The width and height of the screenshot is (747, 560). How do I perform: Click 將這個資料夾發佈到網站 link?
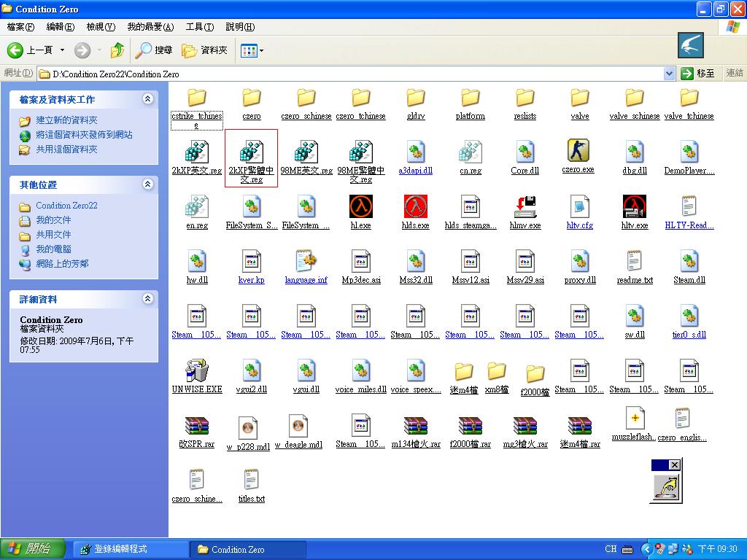click(85, 135)
